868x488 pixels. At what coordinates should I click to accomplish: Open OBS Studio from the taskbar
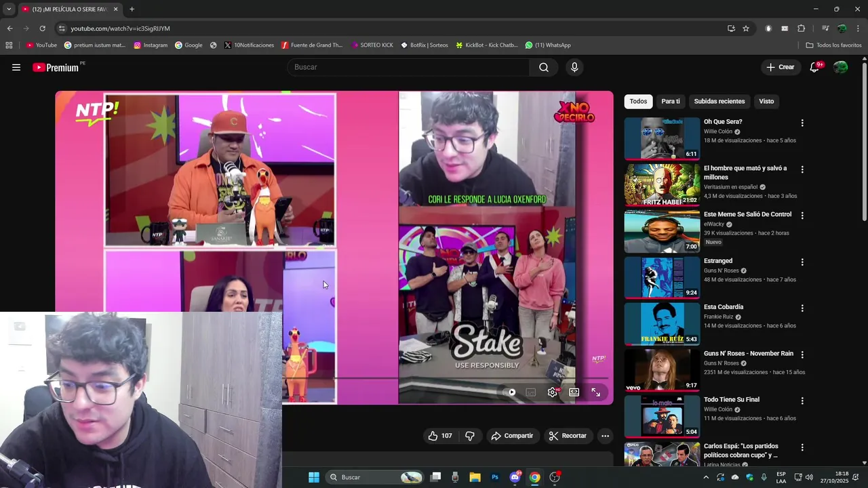(555, 477)
